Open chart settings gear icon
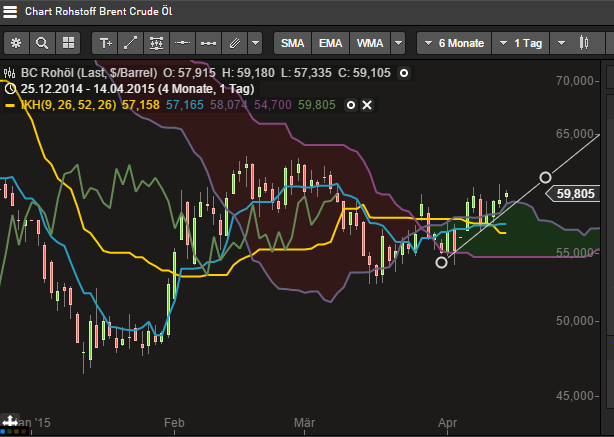This screenshot has width=614, height=437. click(16, 44)
